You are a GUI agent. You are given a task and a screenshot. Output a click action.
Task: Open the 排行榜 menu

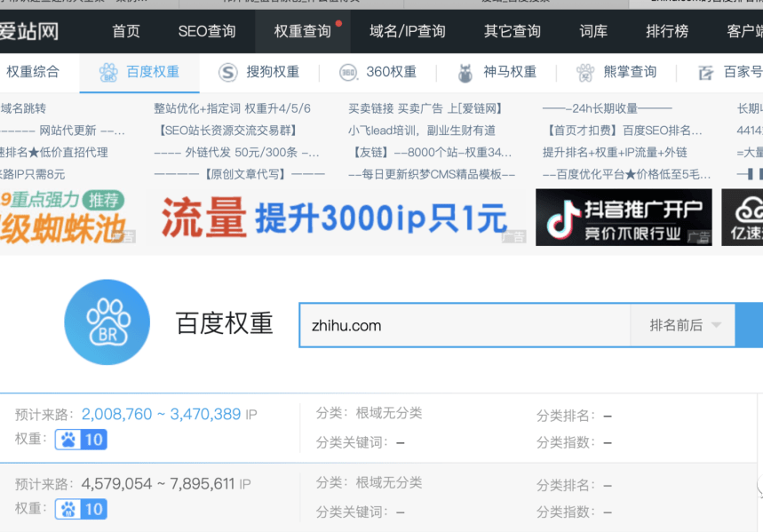coord(667,31)
